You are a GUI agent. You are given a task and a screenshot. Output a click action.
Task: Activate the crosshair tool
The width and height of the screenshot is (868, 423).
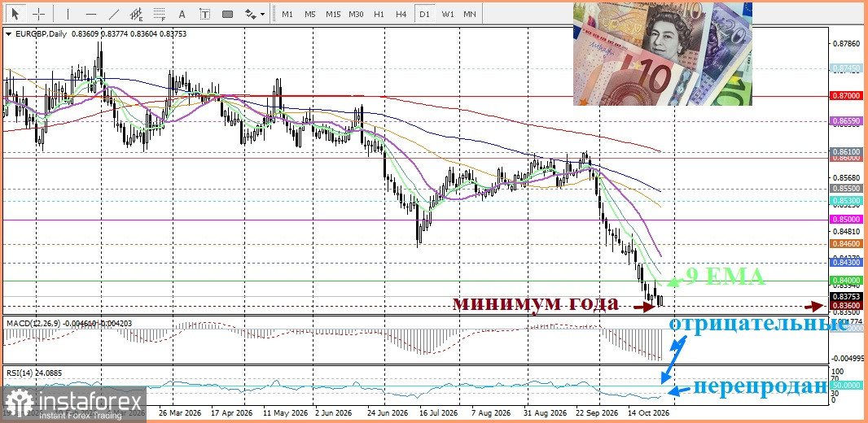click(x=39, y=14)
